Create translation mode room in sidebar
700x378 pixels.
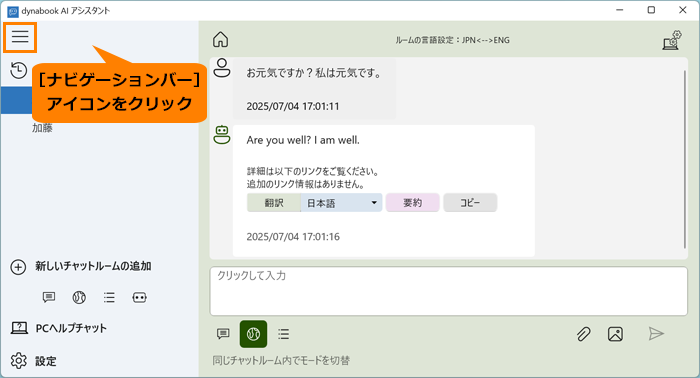(x=79, y=297)
